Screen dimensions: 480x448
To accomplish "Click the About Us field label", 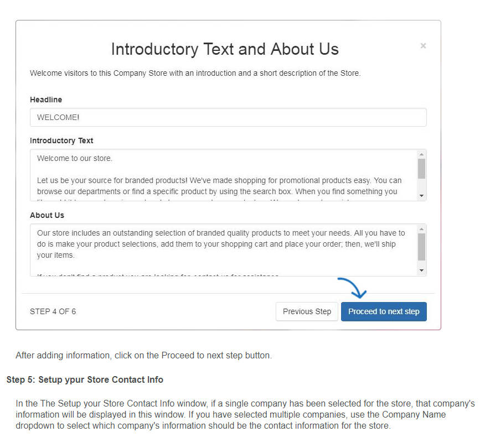I will (47, 215).
